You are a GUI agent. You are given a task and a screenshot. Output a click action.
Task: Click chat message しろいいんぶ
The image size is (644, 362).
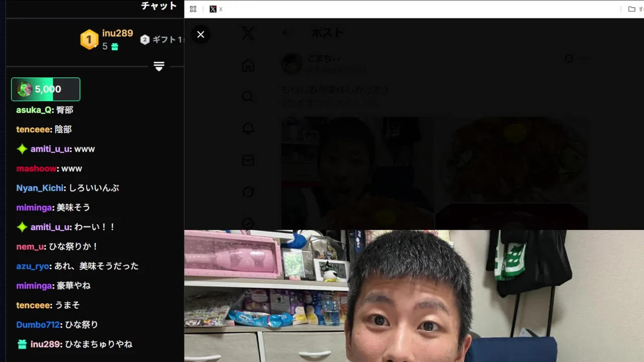[94, 188]
